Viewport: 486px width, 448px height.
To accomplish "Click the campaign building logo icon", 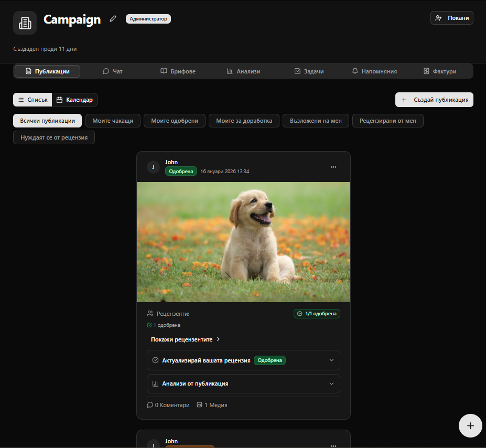I will [x=25, y=23].
